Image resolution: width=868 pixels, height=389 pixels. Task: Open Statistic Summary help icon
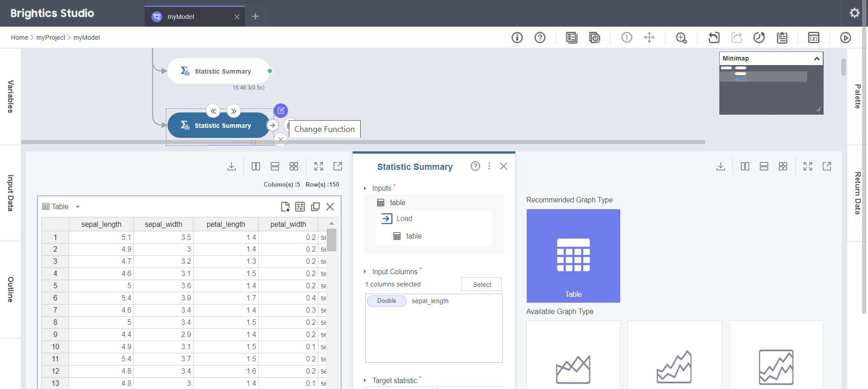pyautogui.click(x=475, y=166)
